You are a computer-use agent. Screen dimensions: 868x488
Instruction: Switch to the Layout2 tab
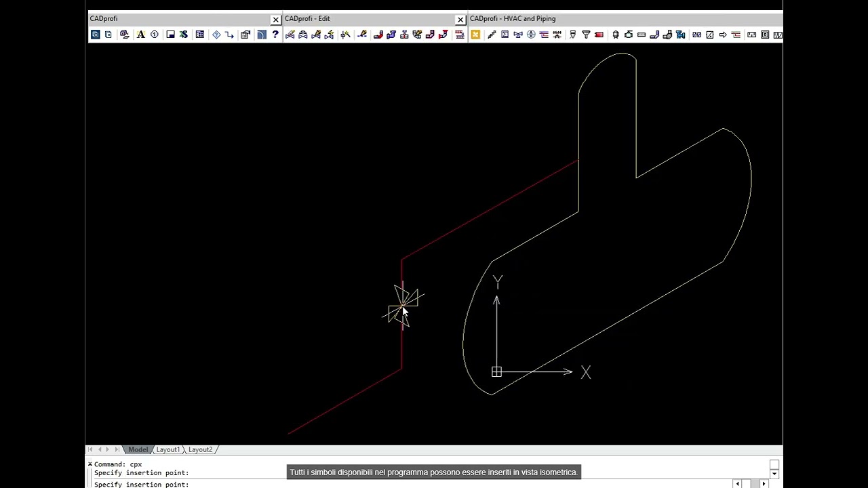200,449
